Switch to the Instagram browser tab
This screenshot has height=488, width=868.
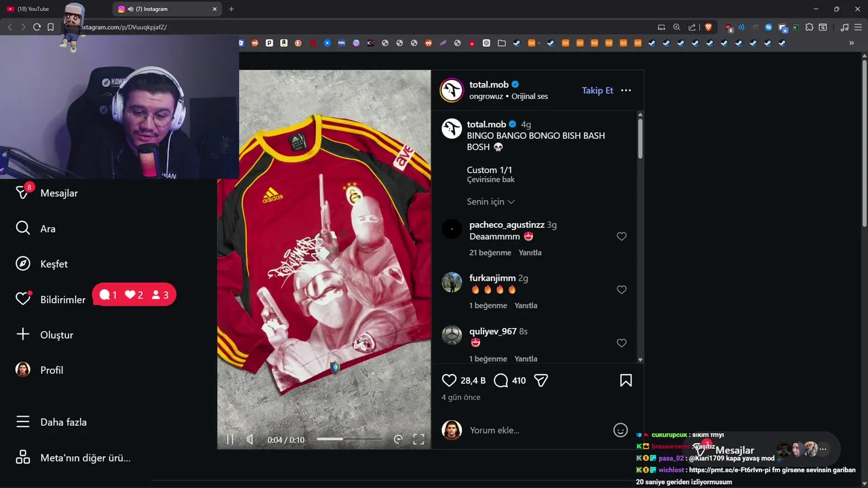[x=167, y=9]
